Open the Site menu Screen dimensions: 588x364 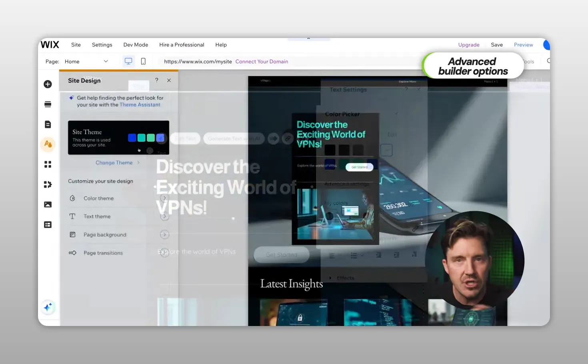(x=76, y=45)
